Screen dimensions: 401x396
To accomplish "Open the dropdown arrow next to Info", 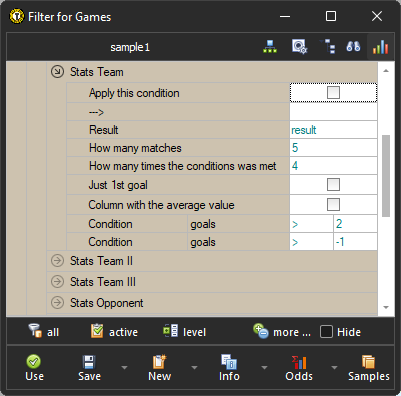I will 264,368.
